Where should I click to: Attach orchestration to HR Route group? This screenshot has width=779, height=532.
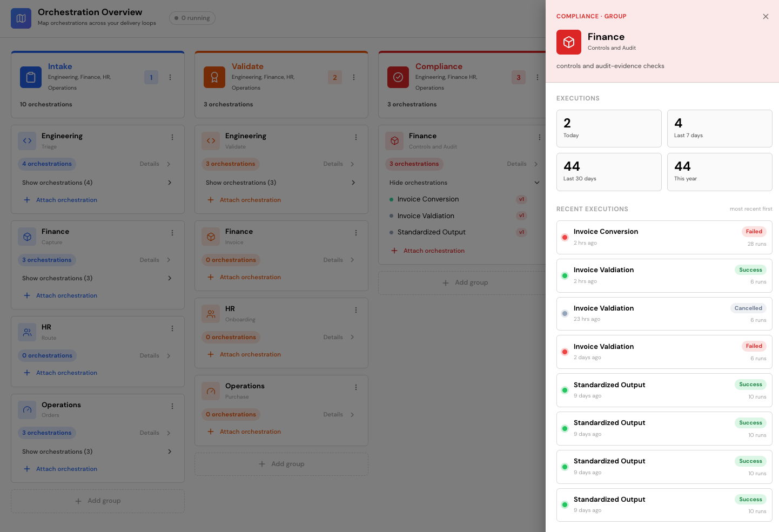tap(61, 373)
